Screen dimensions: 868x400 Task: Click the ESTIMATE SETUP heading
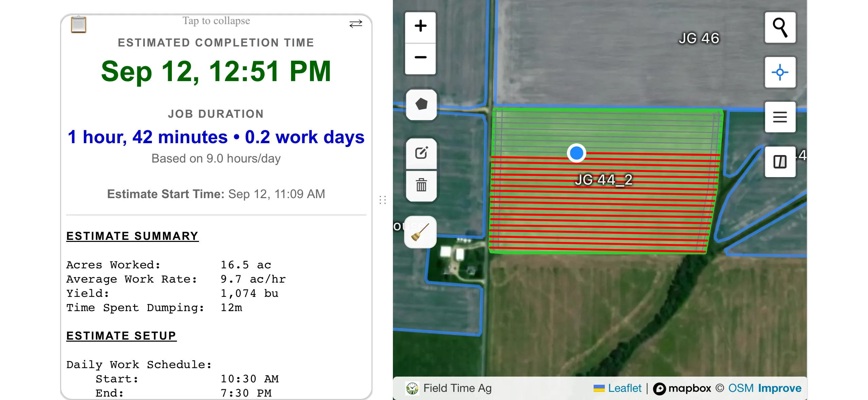[x=121, y=336]
